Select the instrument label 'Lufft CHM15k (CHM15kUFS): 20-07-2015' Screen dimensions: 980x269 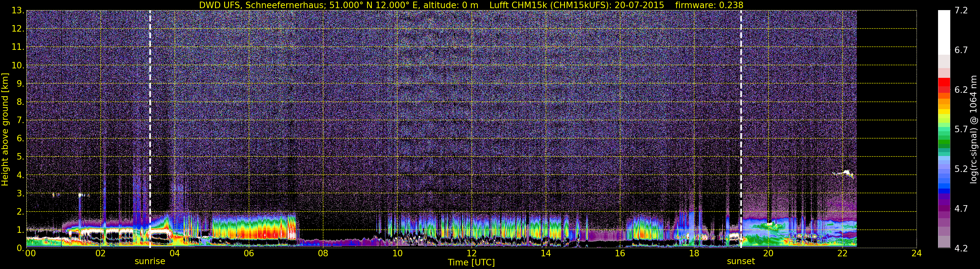pyautogui.click(x=577, y=5)
